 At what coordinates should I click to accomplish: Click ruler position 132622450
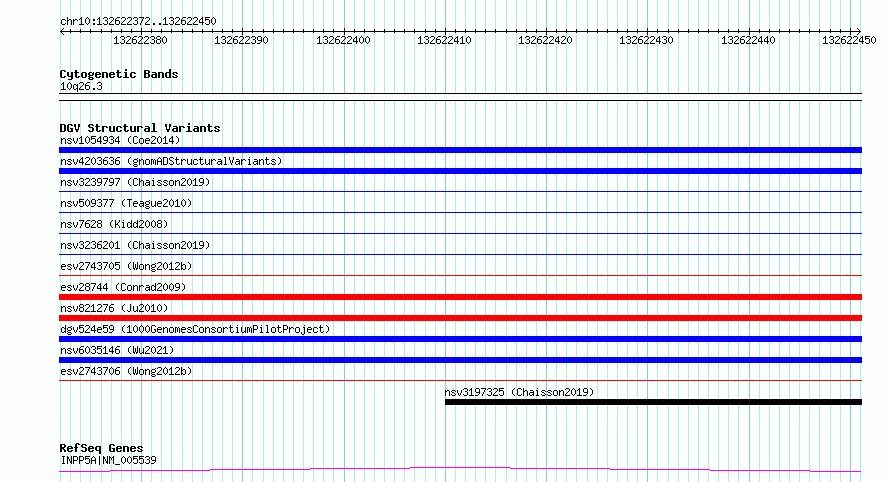[x=849, y=40]
